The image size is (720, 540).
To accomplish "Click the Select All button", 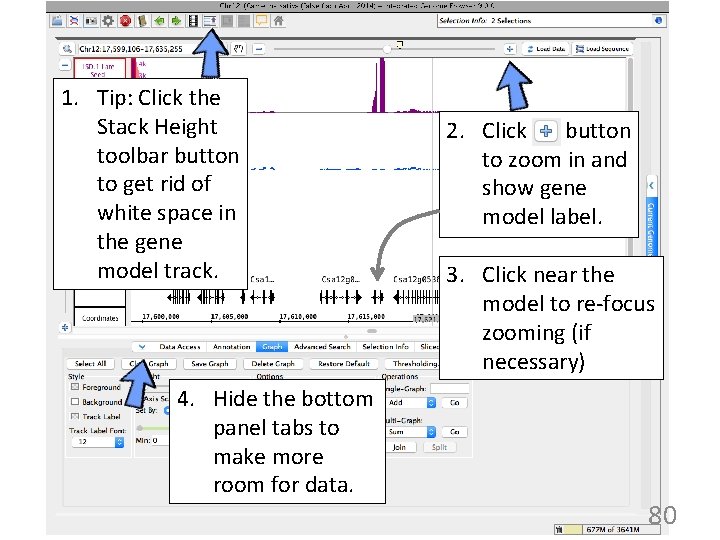I will (x=90, y=364).
